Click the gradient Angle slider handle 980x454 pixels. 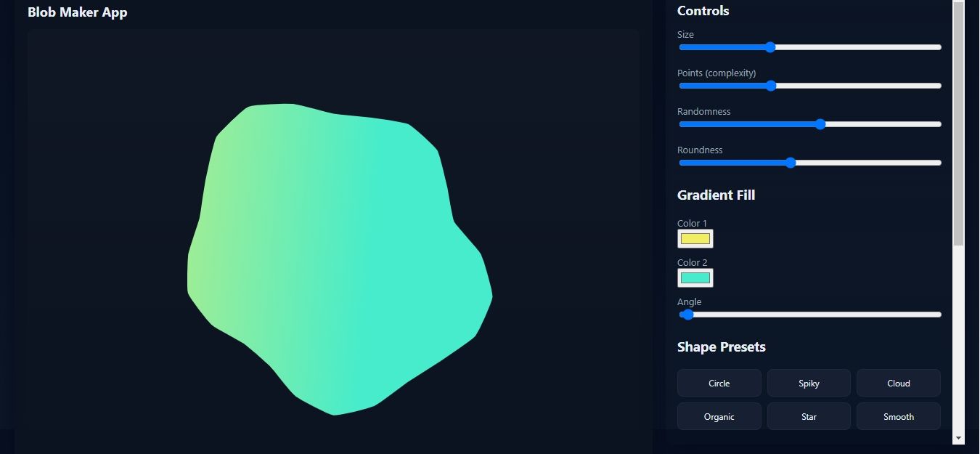688,315
